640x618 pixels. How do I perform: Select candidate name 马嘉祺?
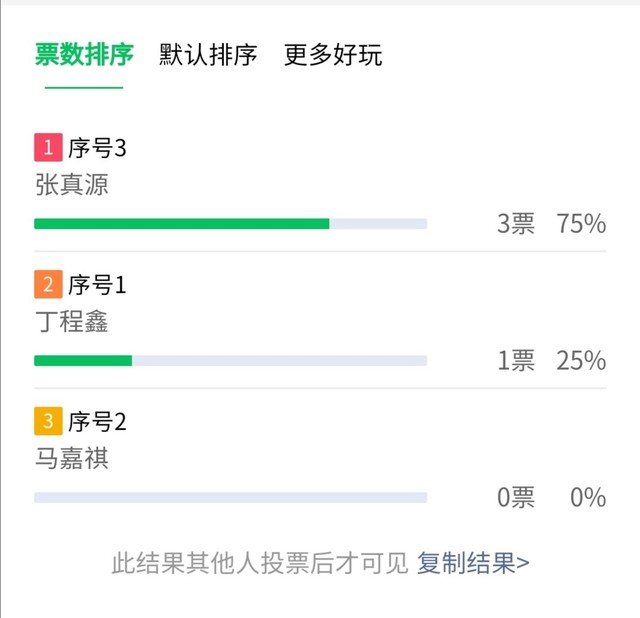coord(71,458)
